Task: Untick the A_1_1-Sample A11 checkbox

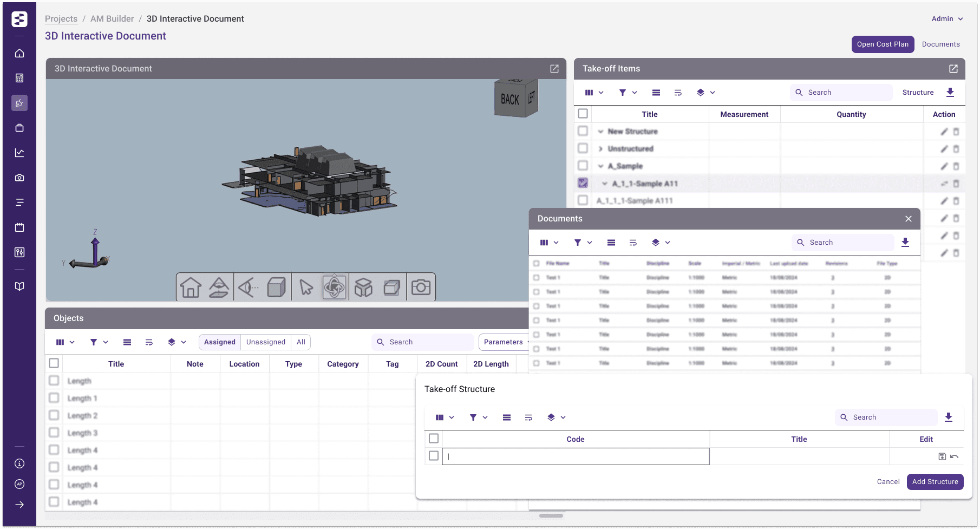Action: [x=583, y=183]
